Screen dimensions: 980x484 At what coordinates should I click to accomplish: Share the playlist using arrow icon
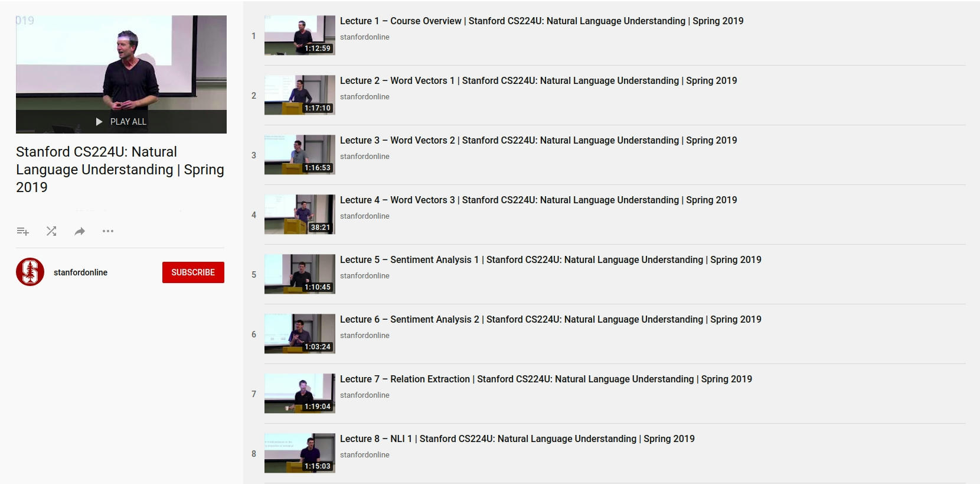(80, 231)
